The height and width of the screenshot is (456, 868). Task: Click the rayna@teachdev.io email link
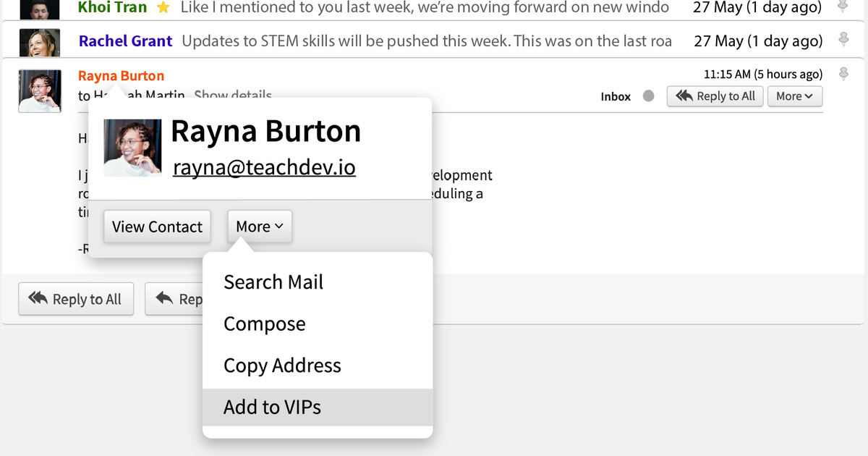pos(264,168)
